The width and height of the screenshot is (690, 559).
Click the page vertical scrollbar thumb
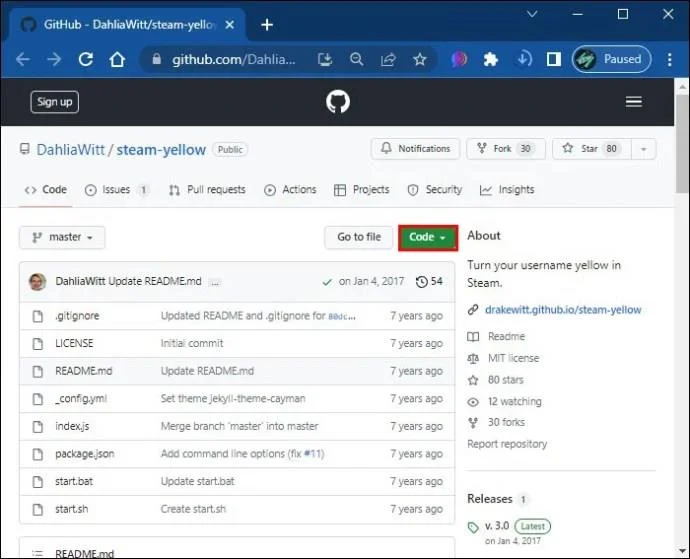pyautogui.click(x=683, y=143)
